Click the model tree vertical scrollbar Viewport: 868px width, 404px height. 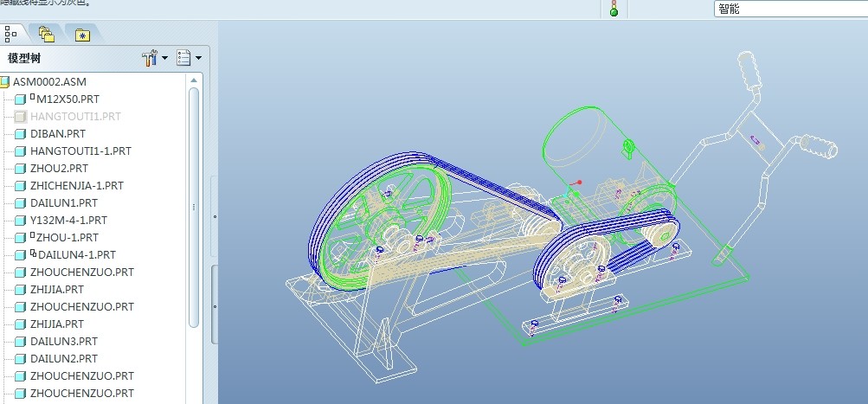[x=194, y=208]
